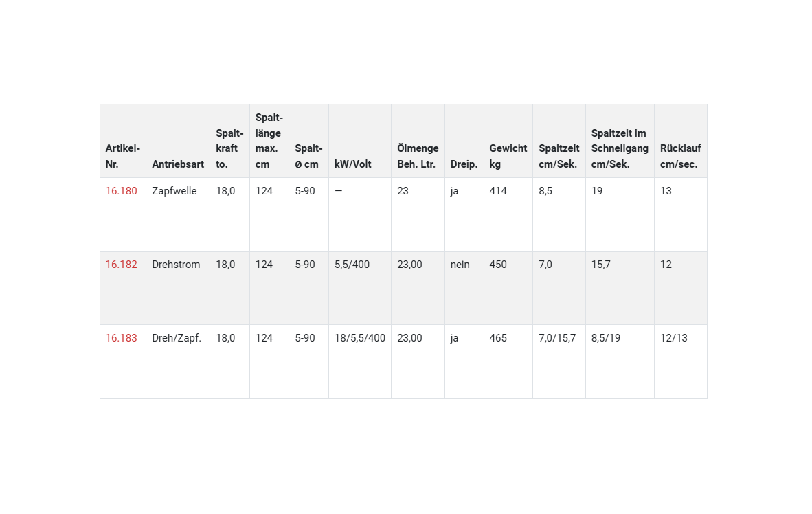Click the 5,5/400 kW/Volt value
812x514 pixels.
pyautogui.click(x=352, y=265)
